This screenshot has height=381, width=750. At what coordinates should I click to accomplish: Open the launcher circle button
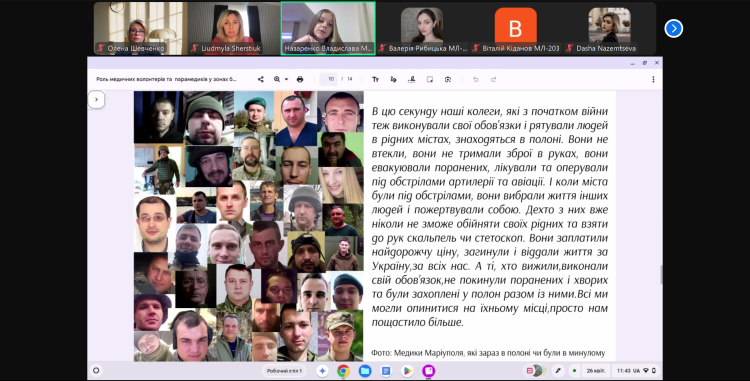[96, 370]
